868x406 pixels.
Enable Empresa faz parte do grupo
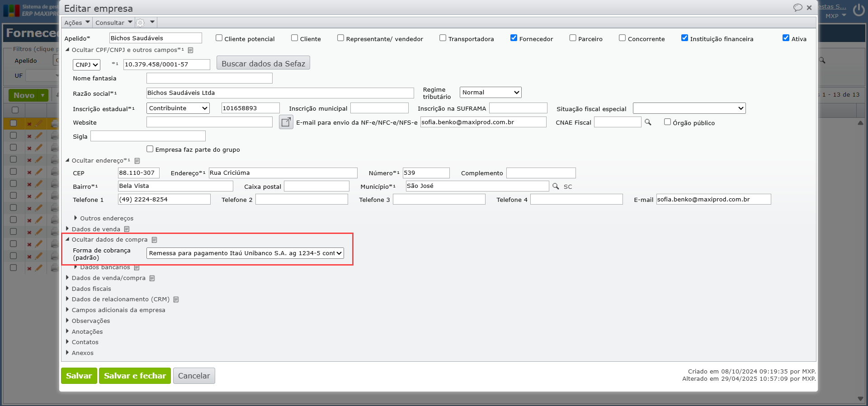click(x=150, y=149)
